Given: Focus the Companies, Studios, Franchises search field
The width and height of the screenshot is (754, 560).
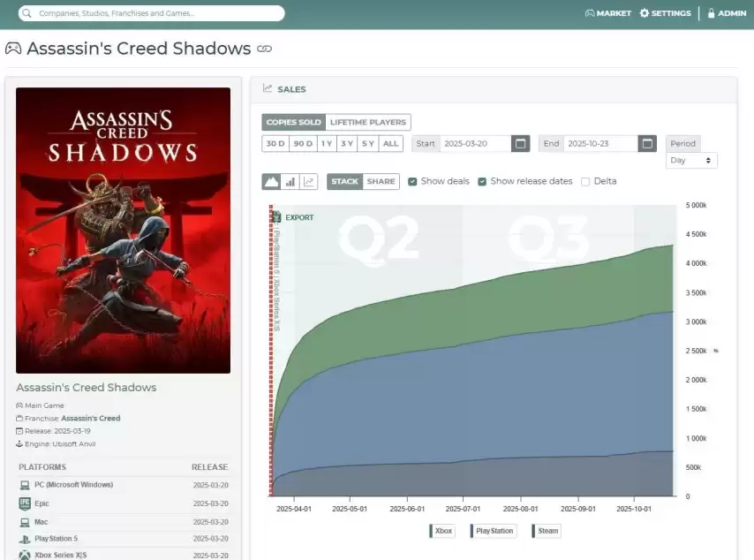Looking at the screenshot, I should pyautogui.click(x=152, y=13).
